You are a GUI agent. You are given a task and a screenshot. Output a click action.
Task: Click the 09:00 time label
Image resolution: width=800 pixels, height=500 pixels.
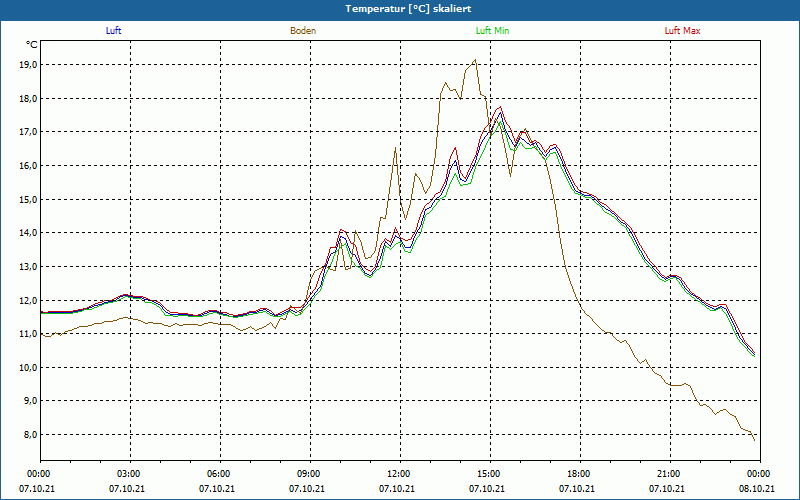tap(310, 474)
